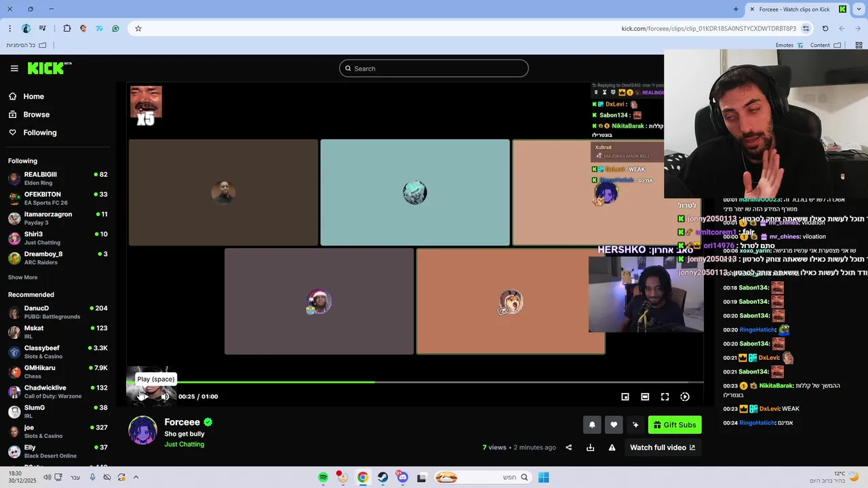This screenshot has width=868, height=488.
Task: Focus the Kick search field
Action: (434, 68)
